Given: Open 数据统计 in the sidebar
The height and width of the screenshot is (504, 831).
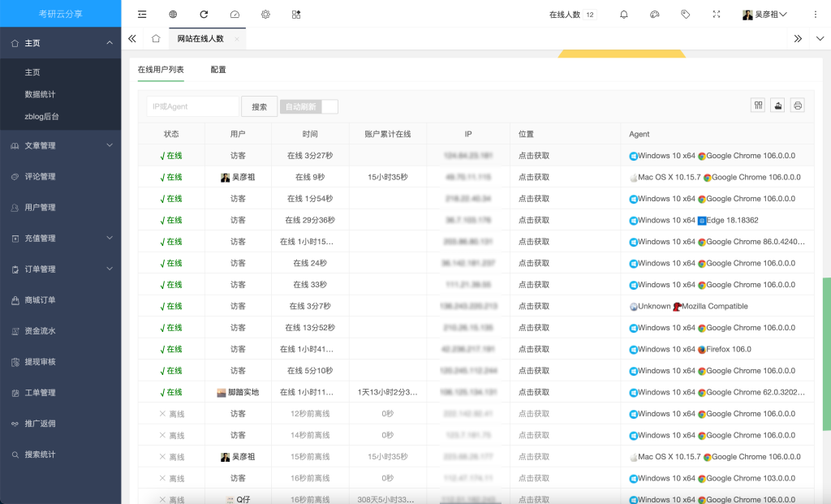Looking at the screenshot, I should [41, 94].
